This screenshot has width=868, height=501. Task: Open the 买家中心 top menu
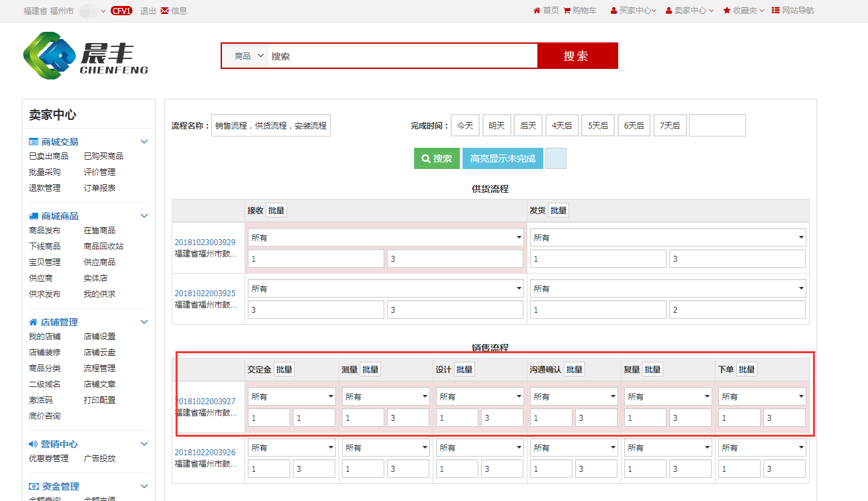tap(633, 11)
